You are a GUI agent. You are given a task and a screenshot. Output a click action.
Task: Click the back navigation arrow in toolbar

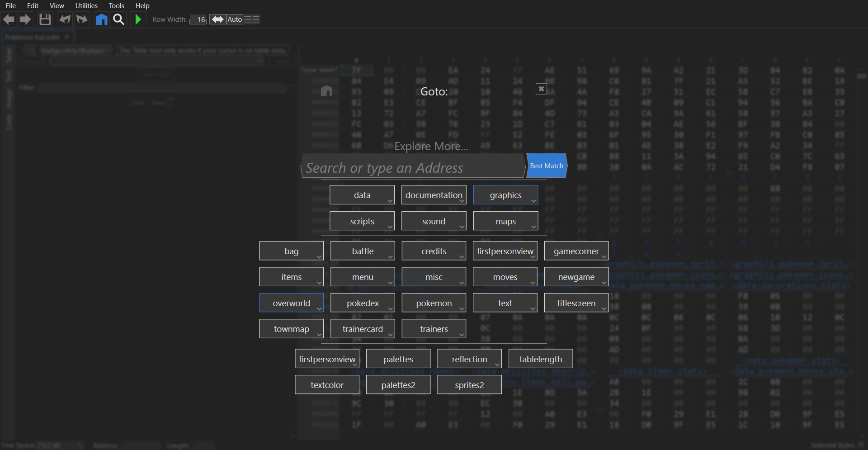(x=9, y=19)
